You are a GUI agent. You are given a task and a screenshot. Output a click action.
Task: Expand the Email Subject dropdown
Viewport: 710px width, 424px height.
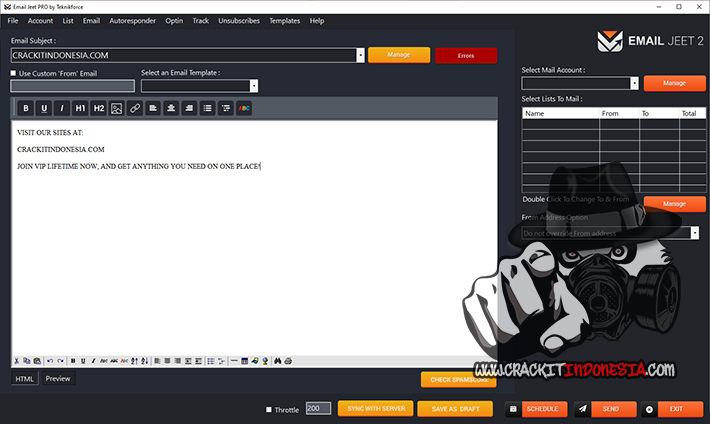click(x=359, y=56)
